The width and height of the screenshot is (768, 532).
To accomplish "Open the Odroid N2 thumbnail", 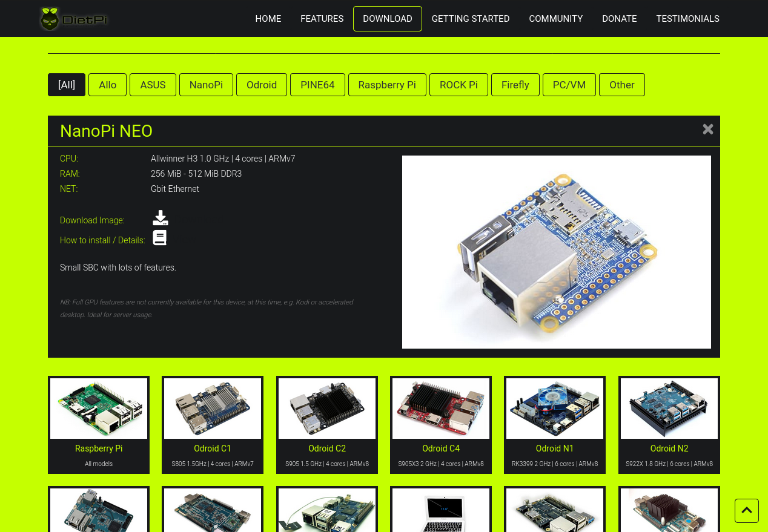I will coord(669,409).
